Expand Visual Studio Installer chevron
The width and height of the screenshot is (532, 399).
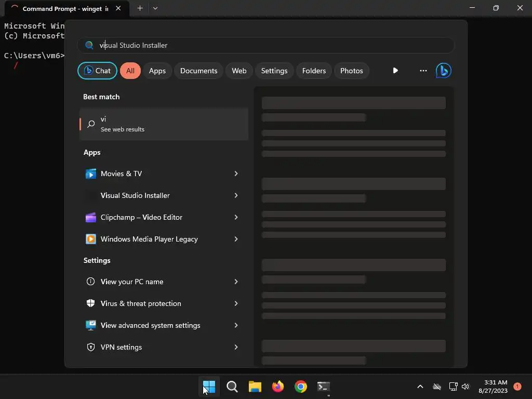[x=236, y=195]
